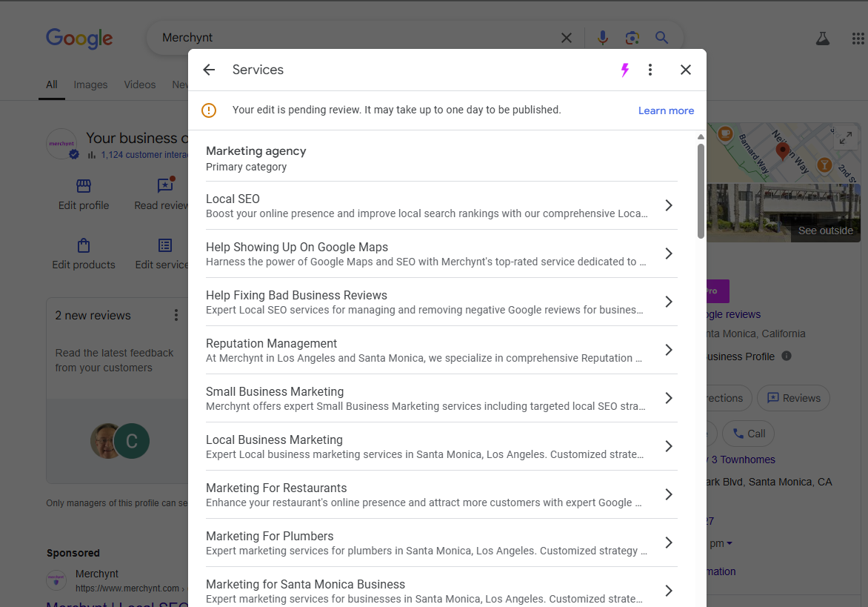Open the sponsored www.merchynt.com URL
This screenshot has width=868, height=607.
(x=127, y=588)
